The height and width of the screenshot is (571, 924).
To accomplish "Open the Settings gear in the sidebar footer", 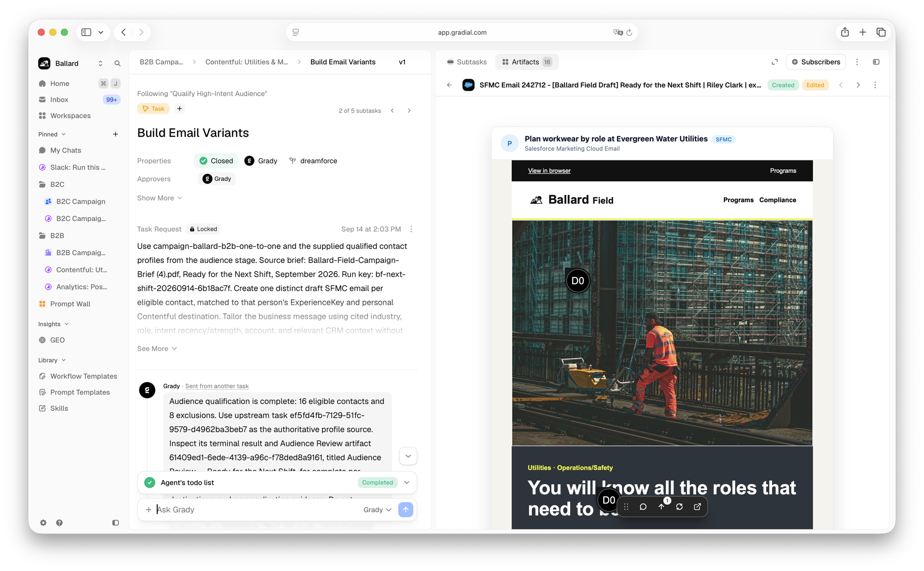I will click(x=43, y=522).
